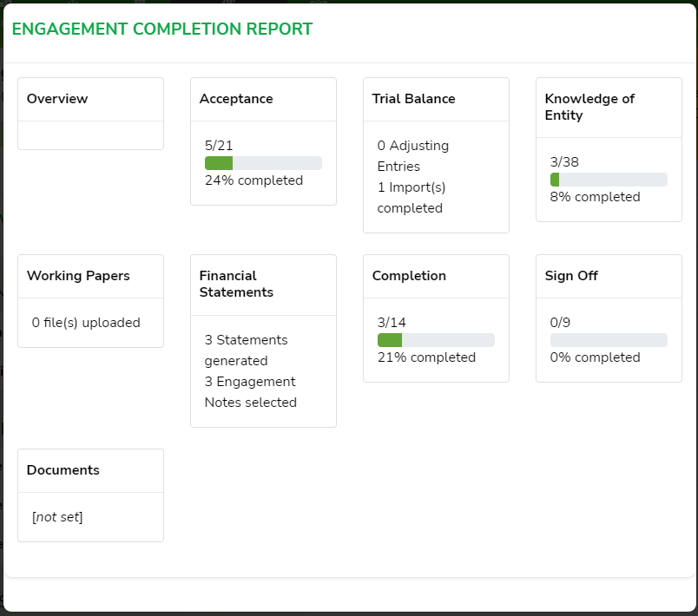698x616 pixels.
Task: Click the '3/38' count
Action: [x=564, y=162]
